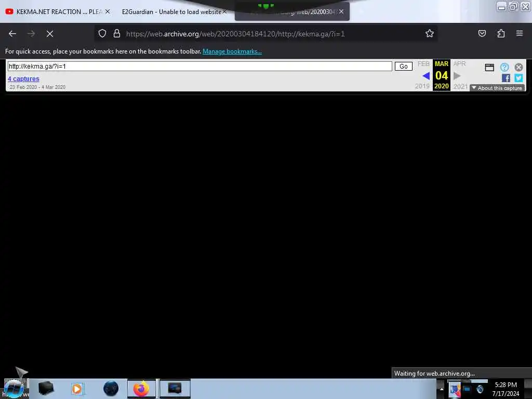Go to the previous Wayback capture arrow

(x=426, y=76)
